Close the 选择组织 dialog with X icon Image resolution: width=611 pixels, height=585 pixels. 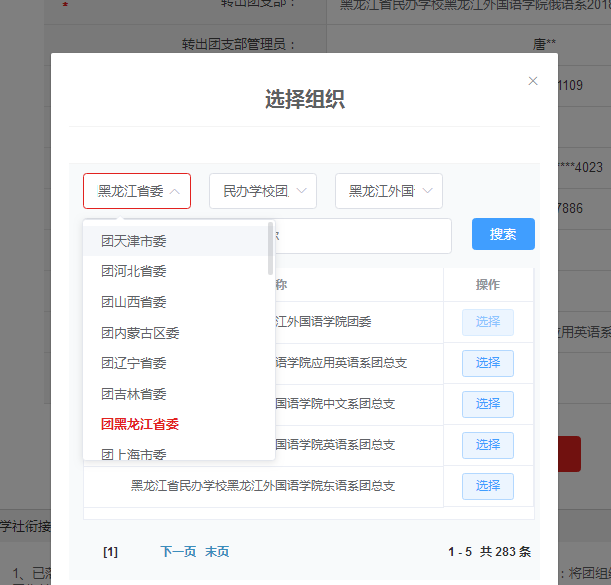[x=533, y=81]
